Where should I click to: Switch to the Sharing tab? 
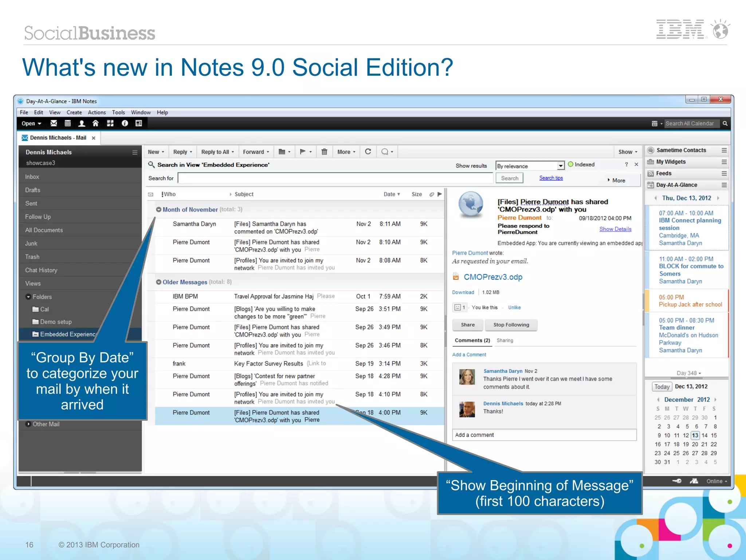505,340
